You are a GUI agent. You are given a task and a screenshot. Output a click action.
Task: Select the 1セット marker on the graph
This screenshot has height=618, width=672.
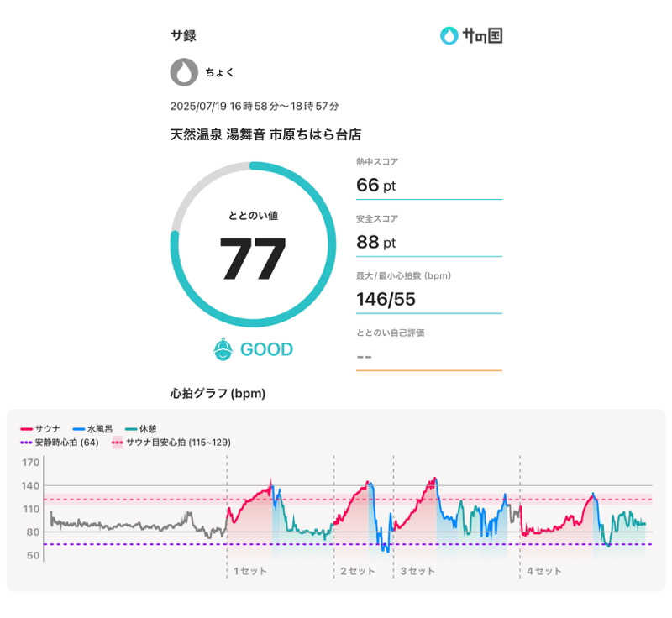249,571
